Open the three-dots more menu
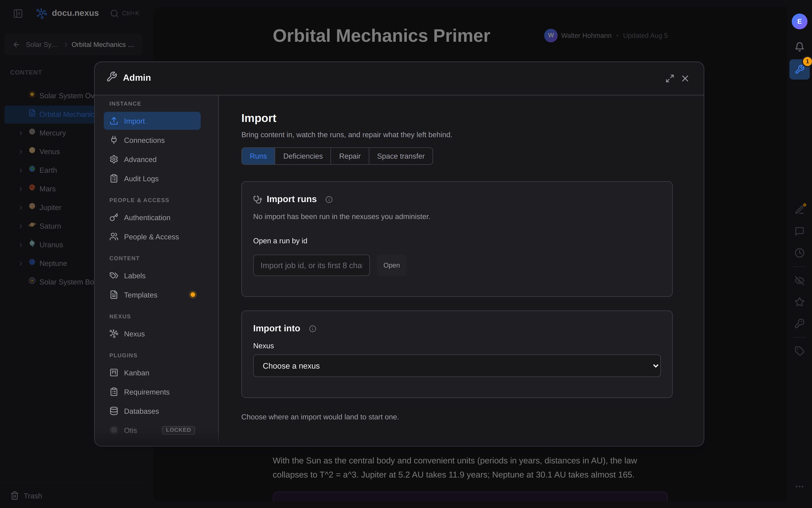 [x=800, y=487]
